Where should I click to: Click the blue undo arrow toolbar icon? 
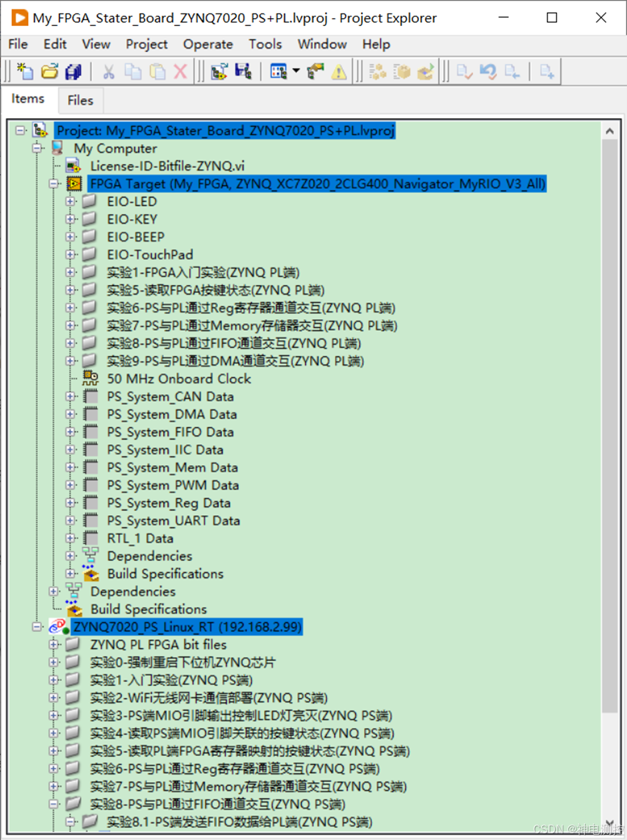click(x=488, y=71)
